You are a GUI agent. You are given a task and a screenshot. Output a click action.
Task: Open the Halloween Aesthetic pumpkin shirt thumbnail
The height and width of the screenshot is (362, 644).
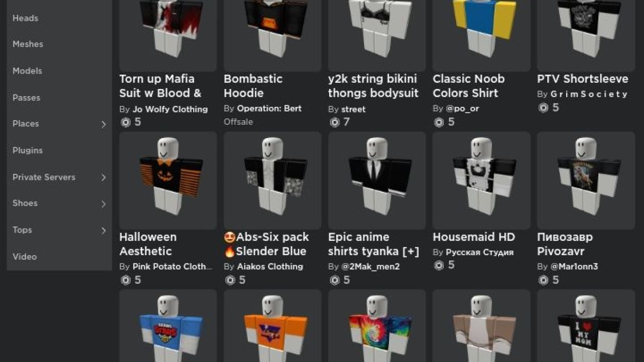pos(168,180)
